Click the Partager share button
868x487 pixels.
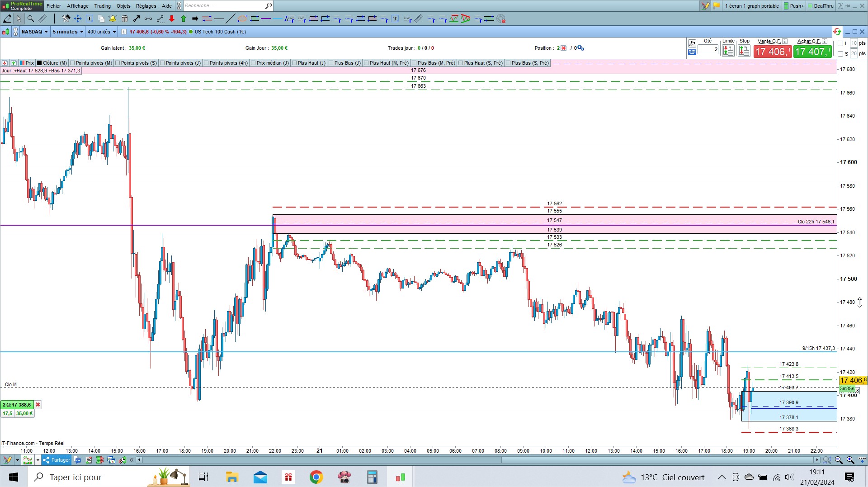(57, 460)
